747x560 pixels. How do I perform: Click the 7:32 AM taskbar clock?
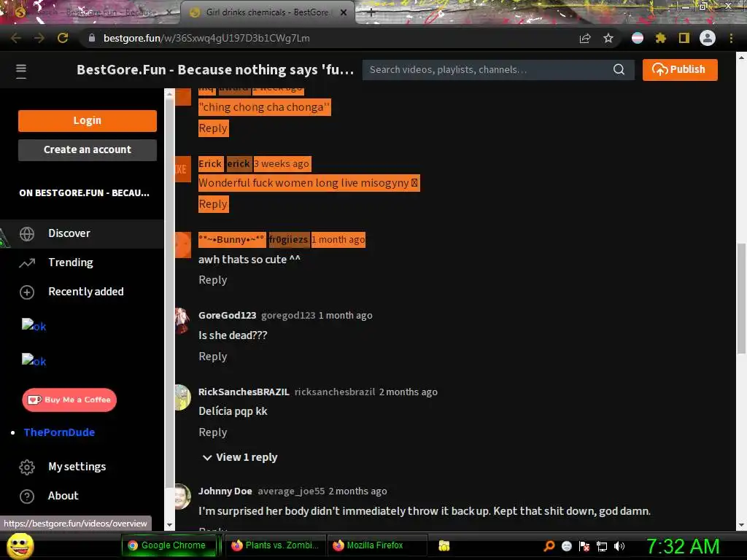pyautogui.click(x=682, y=546)
